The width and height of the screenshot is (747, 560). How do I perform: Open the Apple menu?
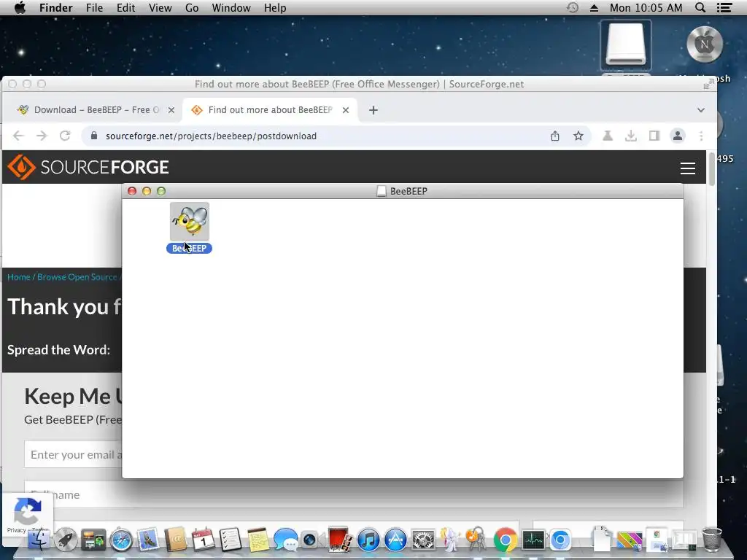(20, 7)
